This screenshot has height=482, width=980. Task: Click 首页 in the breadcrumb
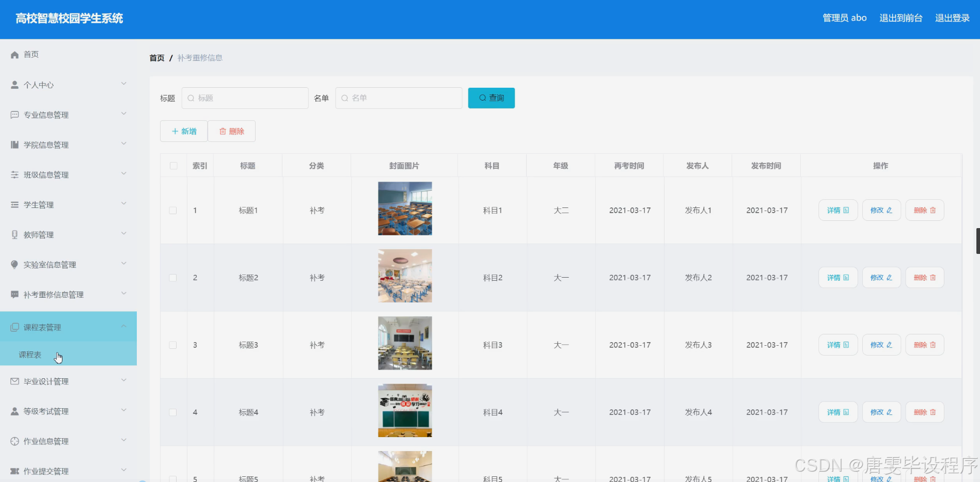(x=157, y=58)
